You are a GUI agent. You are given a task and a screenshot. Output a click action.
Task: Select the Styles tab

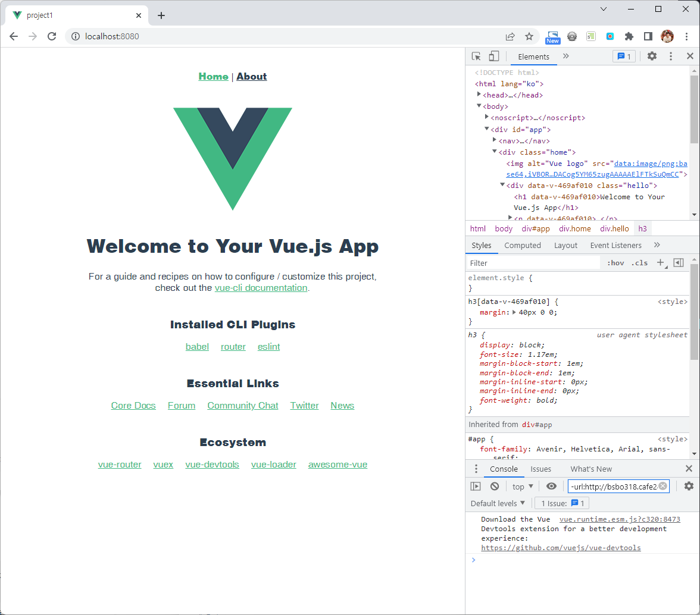click(x=481, y=245)
